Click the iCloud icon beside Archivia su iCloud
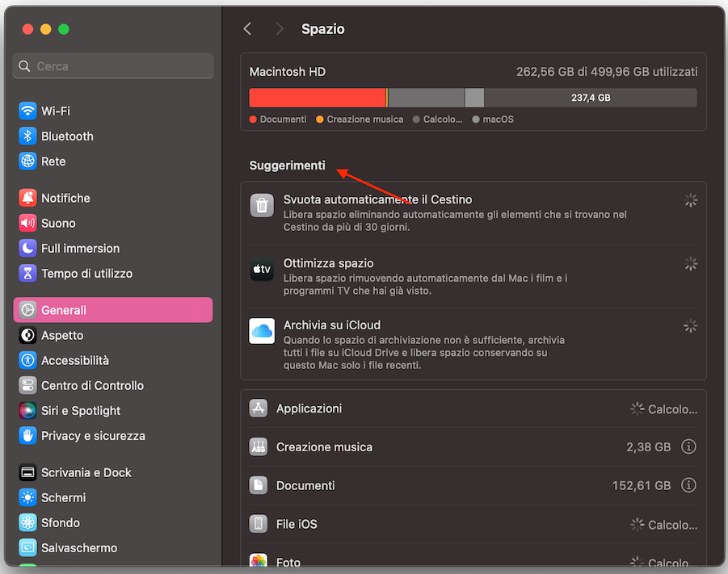Image resolution: width=728 pixels, height=574 pixels. (x=261, y=331)
